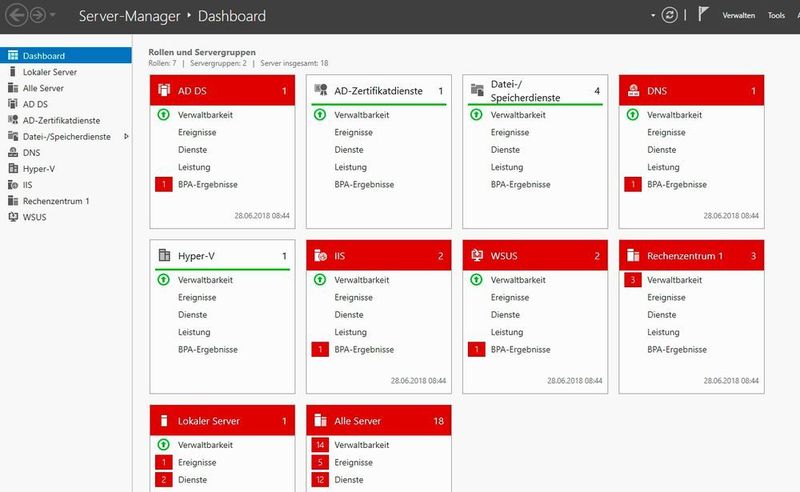Click 'Rollen: 7' summary text
This screenshot has height=492, width=800.
pyautogui.click(x=162, y=63)
